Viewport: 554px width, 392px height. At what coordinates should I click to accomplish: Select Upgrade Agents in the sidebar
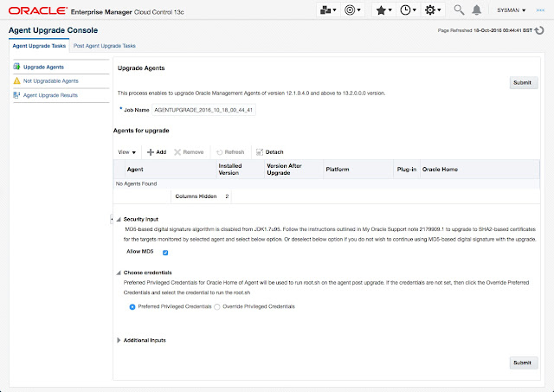43,67
